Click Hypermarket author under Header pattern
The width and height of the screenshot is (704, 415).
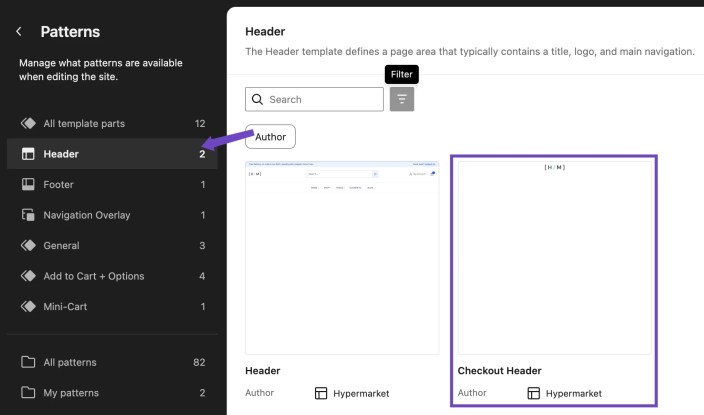pos(361,393)
